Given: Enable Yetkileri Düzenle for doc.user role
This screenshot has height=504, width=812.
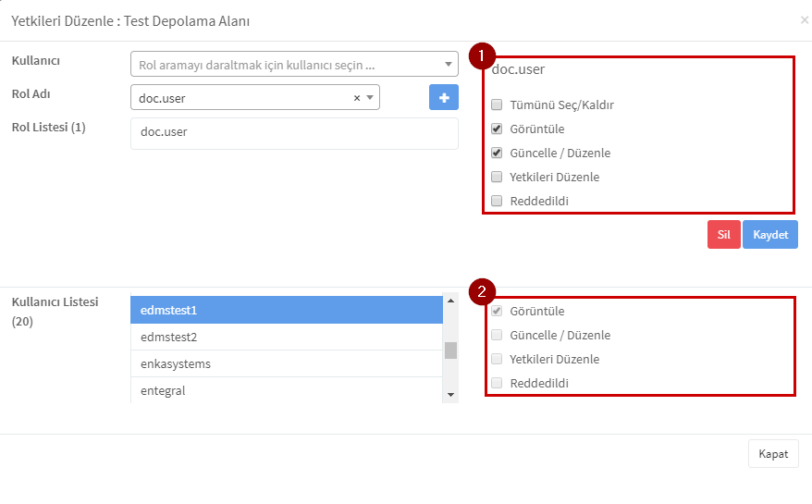Looking at the screenshot, I should point(497,177).
